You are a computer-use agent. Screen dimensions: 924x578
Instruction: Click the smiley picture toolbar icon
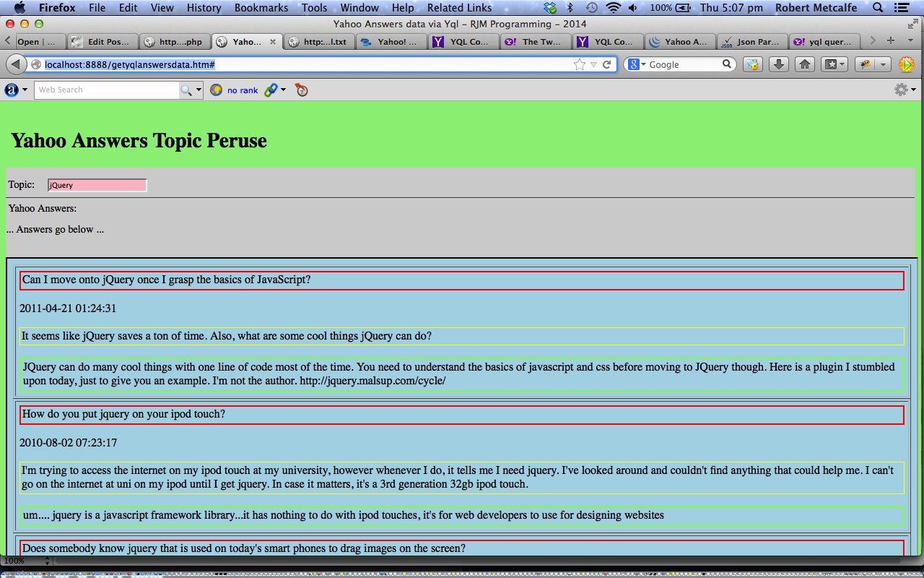tap(753, 64)
